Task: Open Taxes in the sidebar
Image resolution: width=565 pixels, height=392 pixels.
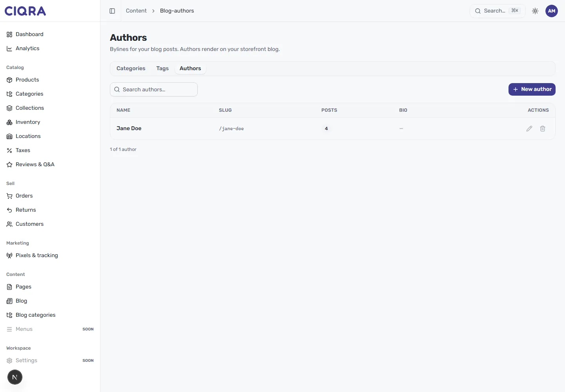Action: tap(50, 151)
